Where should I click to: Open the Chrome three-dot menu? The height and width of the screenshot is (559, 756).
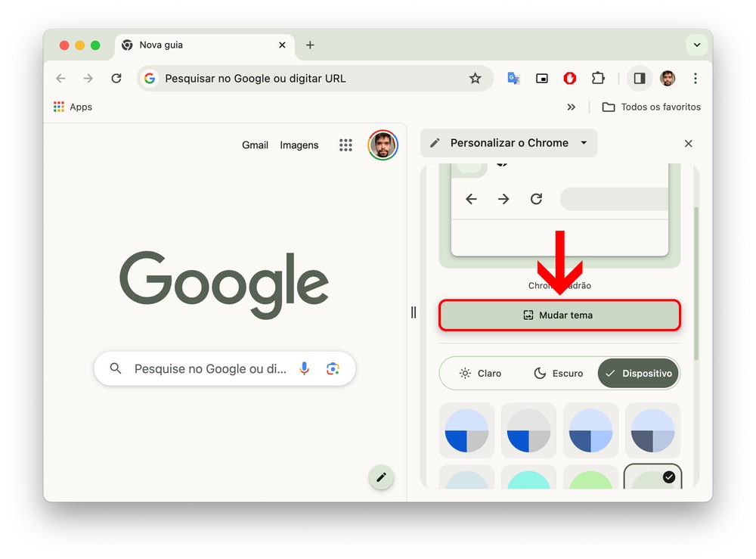[x=695, y=79]
